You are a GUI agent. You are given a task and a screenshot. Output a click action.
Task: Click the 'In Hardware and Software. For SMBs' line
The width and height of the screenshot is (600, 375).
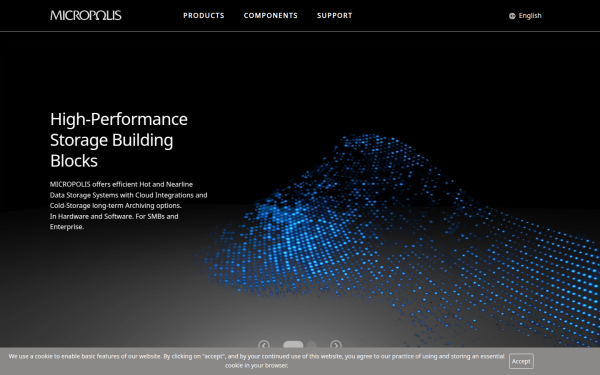click(114, 217)
